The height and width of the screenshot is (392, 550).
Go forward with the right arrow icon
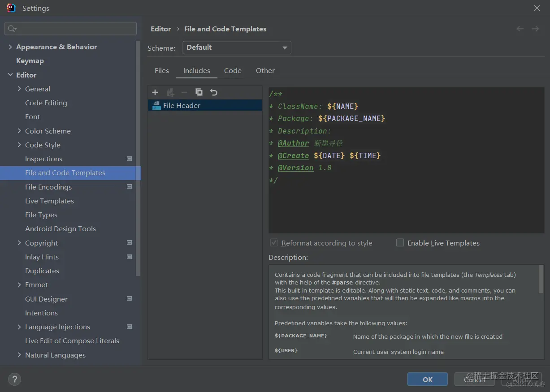click(x=535, y=29)
